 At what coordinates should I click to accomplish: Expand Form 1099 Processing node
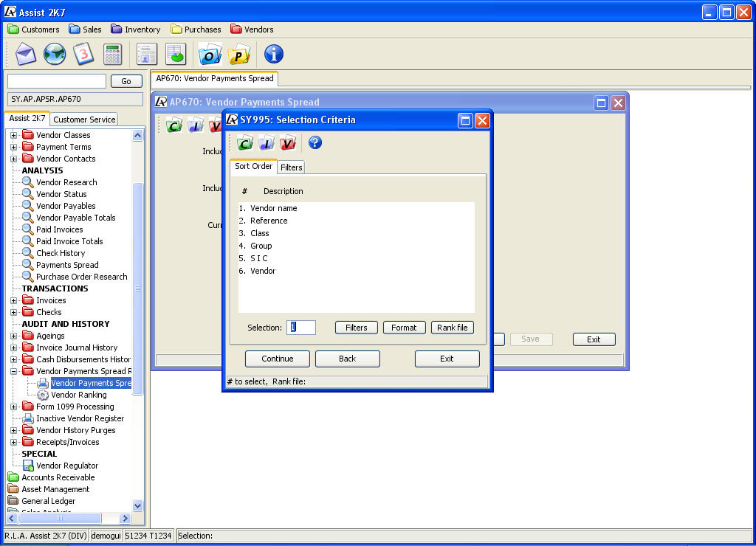(x=13, y=407)
